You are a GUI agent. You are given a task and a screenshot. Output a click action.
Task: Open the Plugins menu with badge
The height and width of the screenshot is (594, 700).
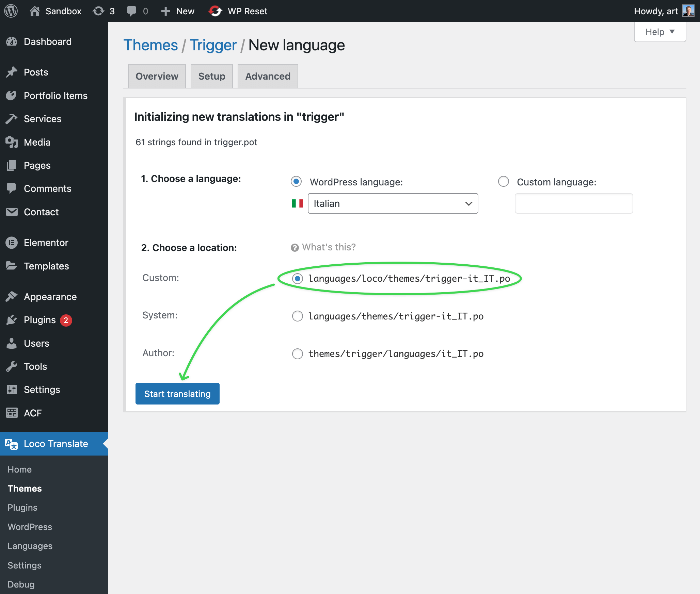(39, 320)
